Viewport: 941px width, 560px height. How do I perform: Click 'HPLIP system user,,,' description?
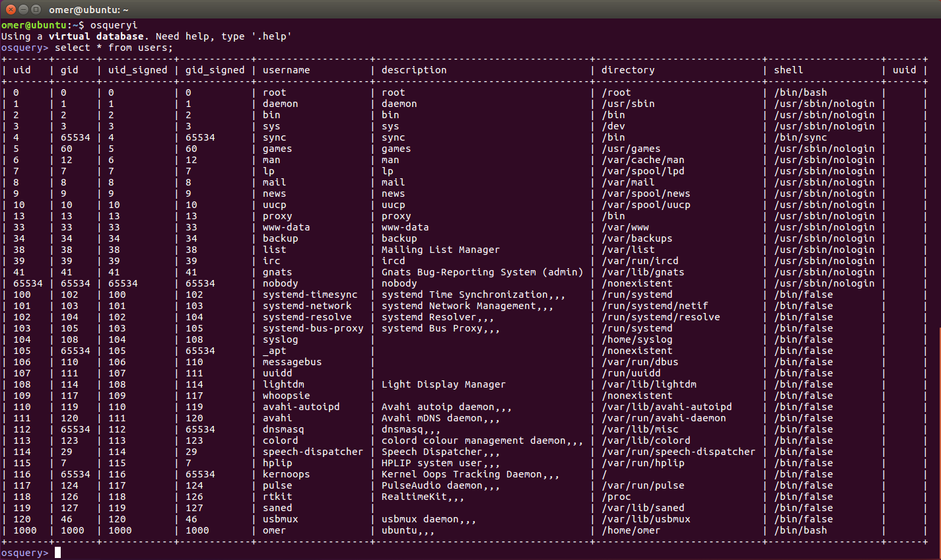440,463
